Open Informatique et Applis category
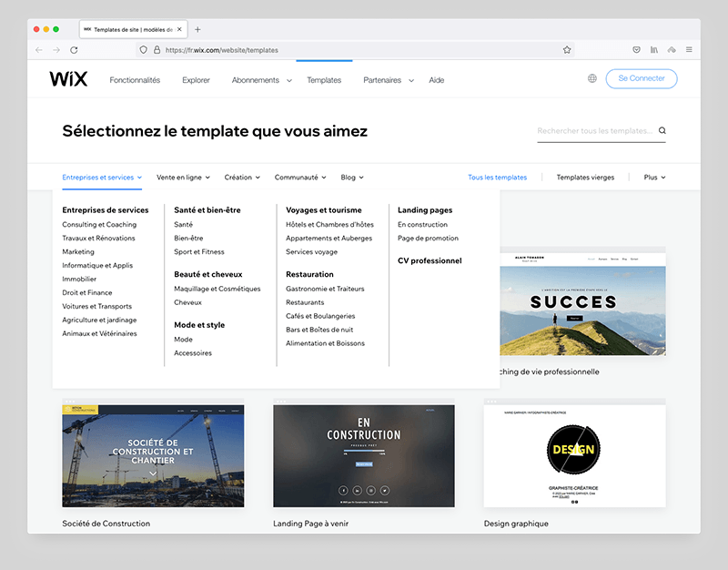Screen dimensions: 728x570 (97, 265)
